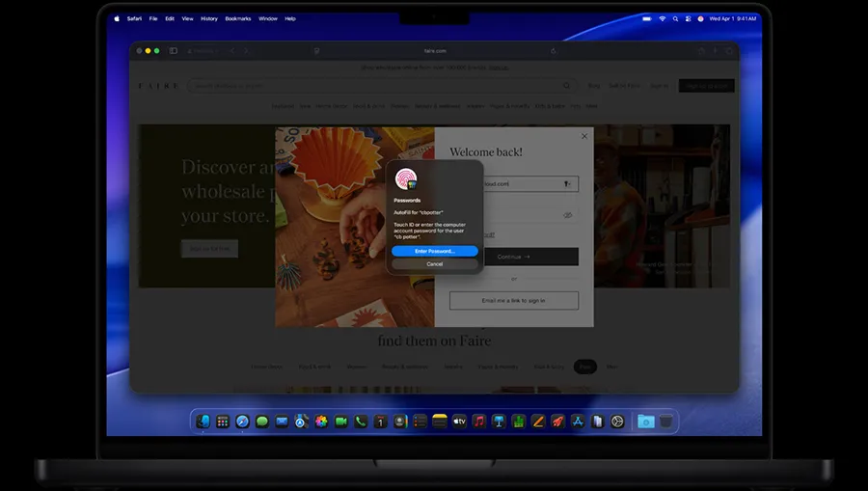868x491 pixels.
Task: Reload the page in Safari
Action: 555,50
